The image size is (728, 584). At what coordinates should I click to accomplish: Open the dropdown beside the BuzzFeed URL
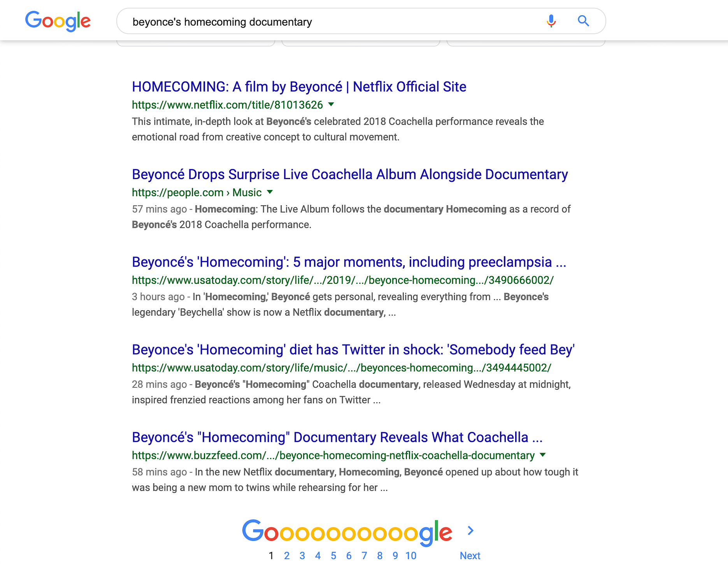[x=542, y=456]
